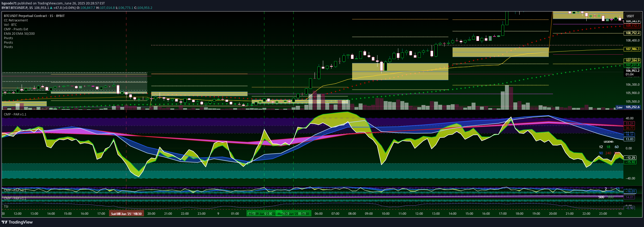
Task: Select the red 240 legend entry
Action: click(608, 153)
